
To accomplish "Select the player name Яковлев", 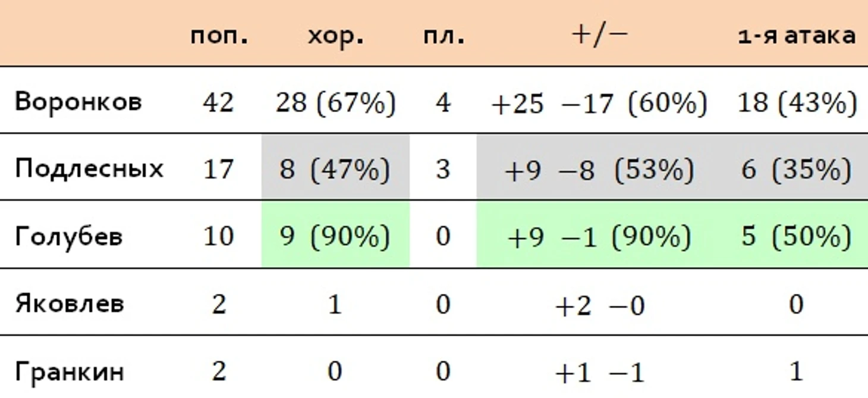I will [70, 304].
